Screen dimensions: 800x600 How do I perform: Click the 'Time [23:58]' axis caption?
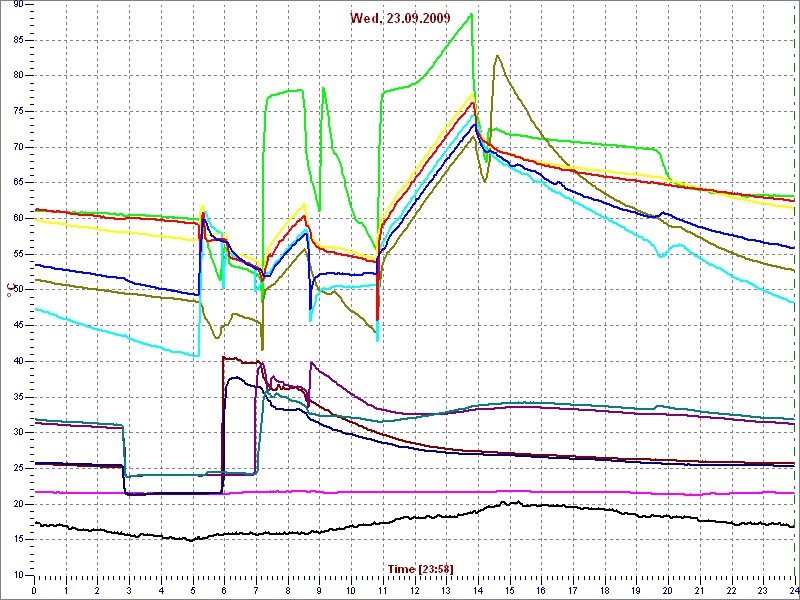420,568
